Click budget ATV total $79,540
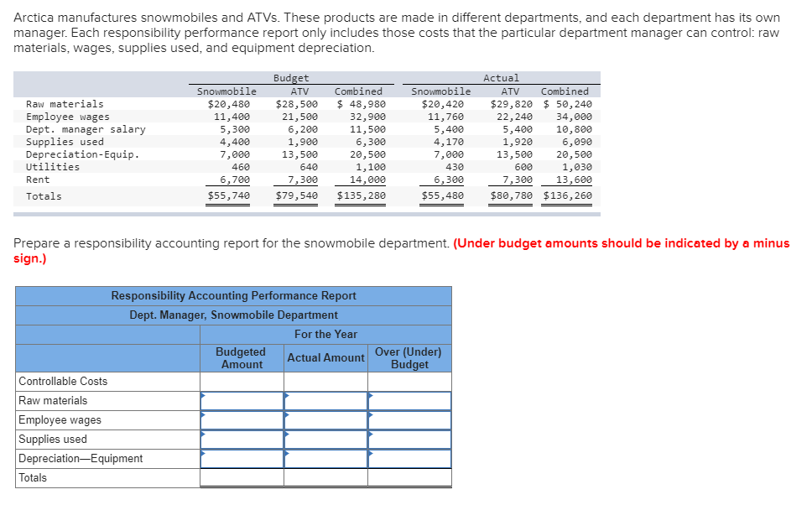Screen dimensions: 812x505 tap(297, 195)
